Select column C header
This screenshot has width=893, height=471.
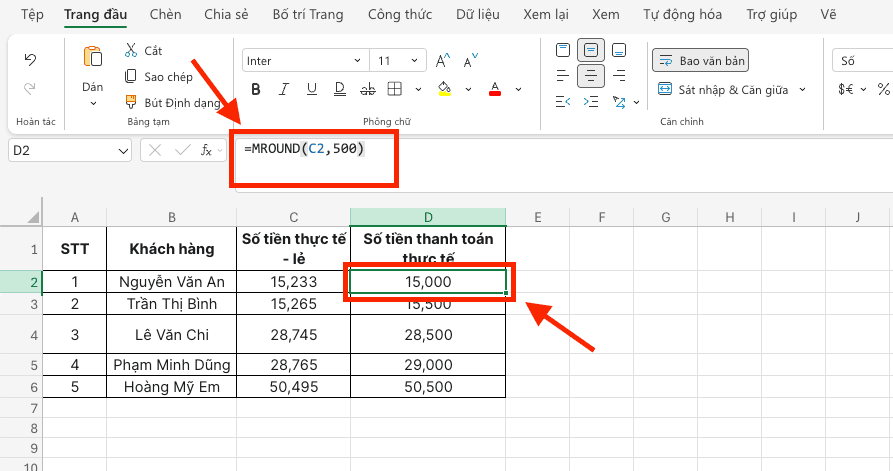[x=293, y=217]
